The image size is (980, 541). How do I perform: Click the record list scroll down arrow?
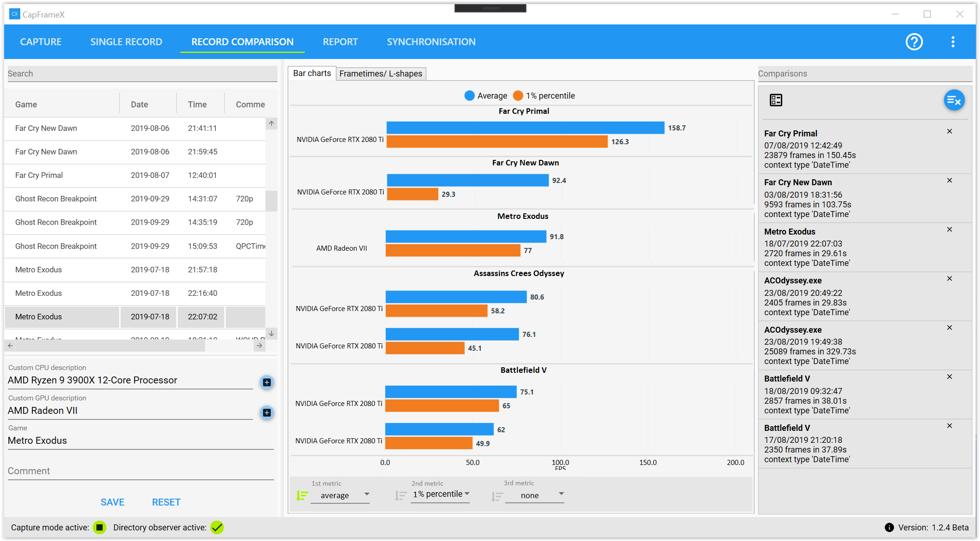272,333
